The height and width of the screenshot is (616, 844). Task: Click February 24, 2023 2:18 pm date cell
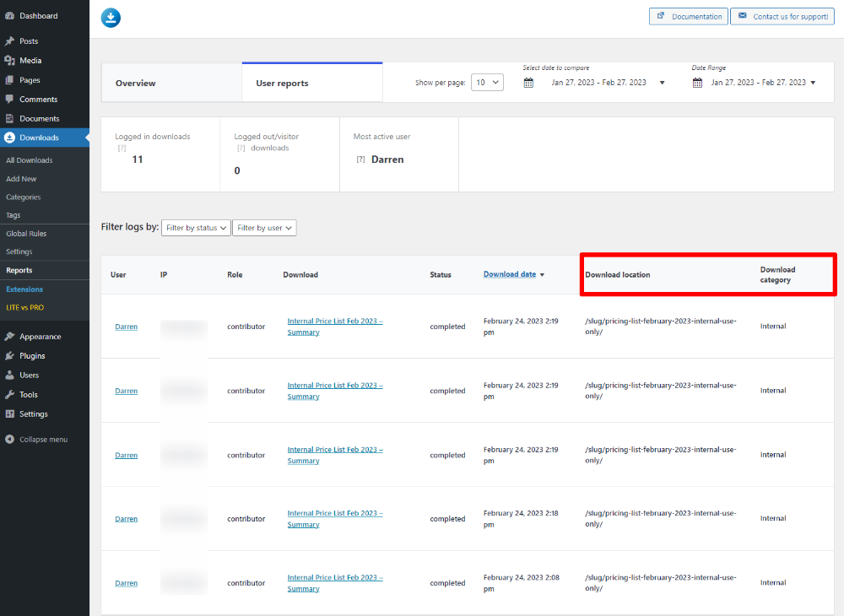tap(521, 519)
